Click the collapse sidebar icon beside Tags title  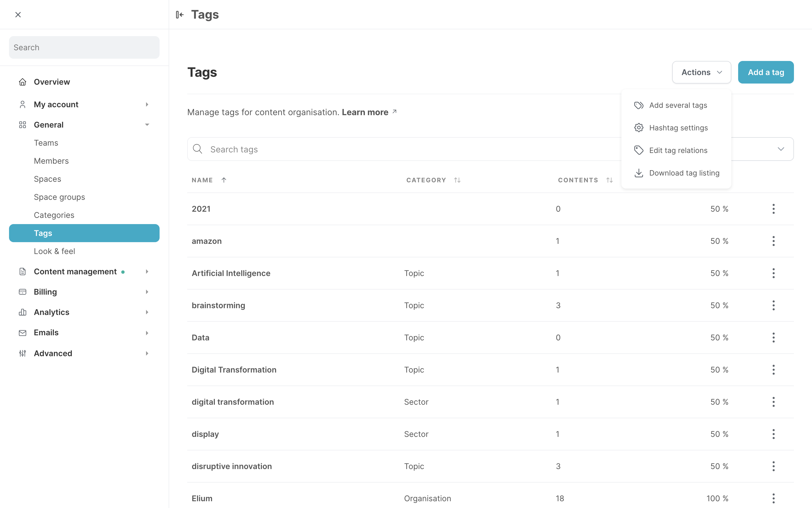[x=180, y=14]
